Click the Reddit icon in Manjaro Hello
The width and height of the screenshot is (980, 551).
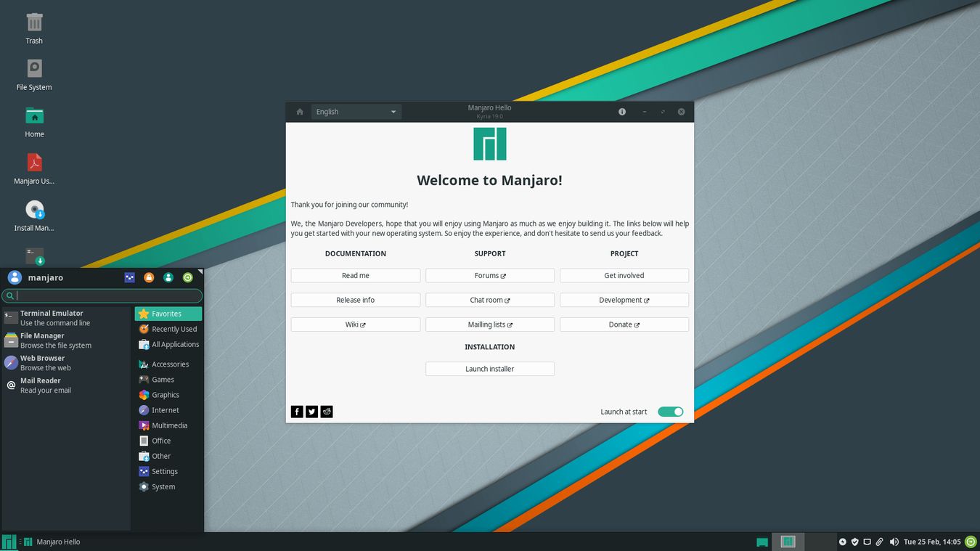coord(326,412)
